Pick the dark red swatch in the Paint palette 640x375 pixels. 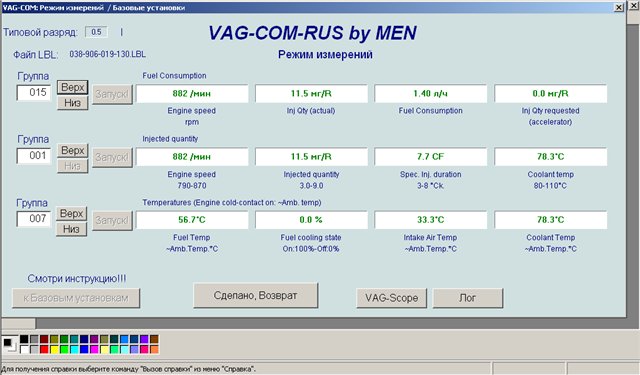[44, 339]
